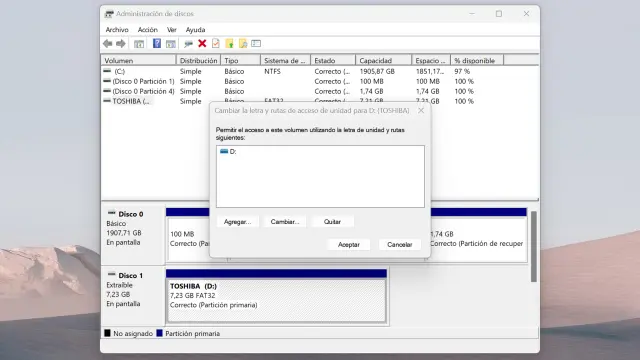The width and height of the screenshot is (640, 360).
Task: Sort by the Tipo column header
Action: coord(241,60)
